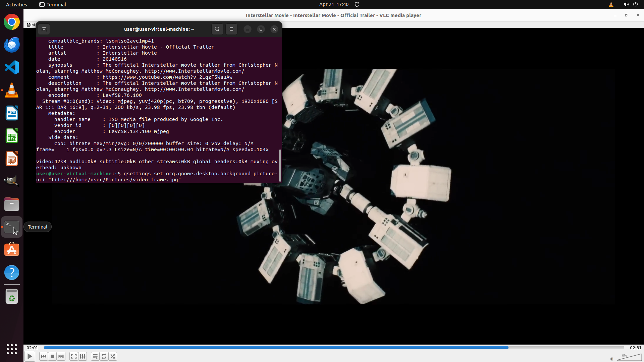Viewport: 644px width, 362px height.
Task: Seek on the playback progress bar
Action: coord(334,348)
